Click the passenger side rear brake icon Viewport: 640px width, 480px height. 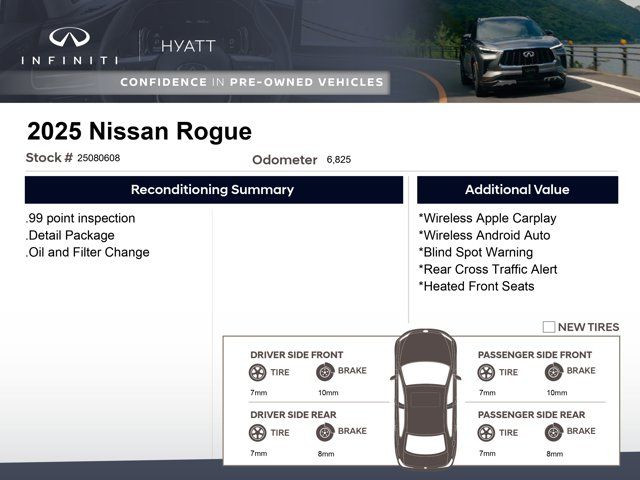553,433
